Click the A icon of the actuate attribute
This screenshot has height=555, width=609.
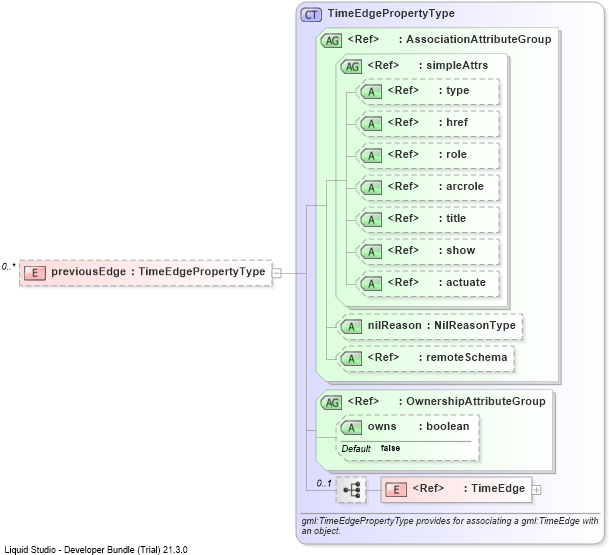(371, 284)
